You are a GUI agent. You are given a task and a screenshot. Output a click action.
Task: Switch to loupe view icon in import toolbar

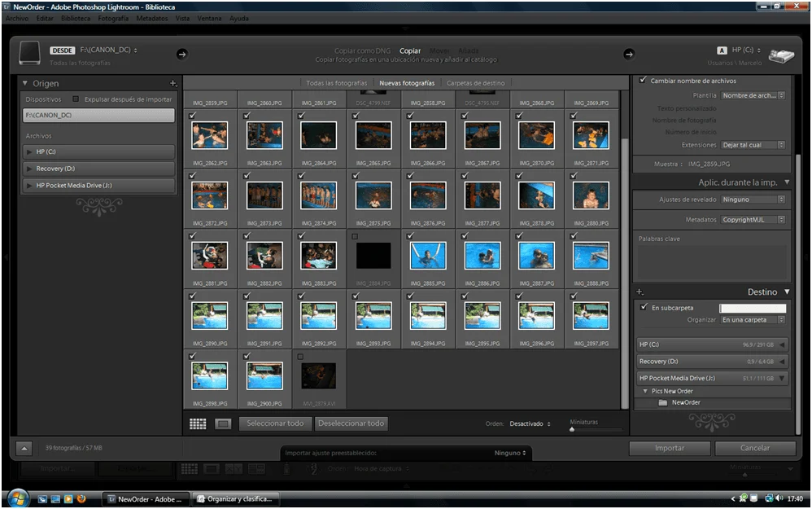(223, 424)
